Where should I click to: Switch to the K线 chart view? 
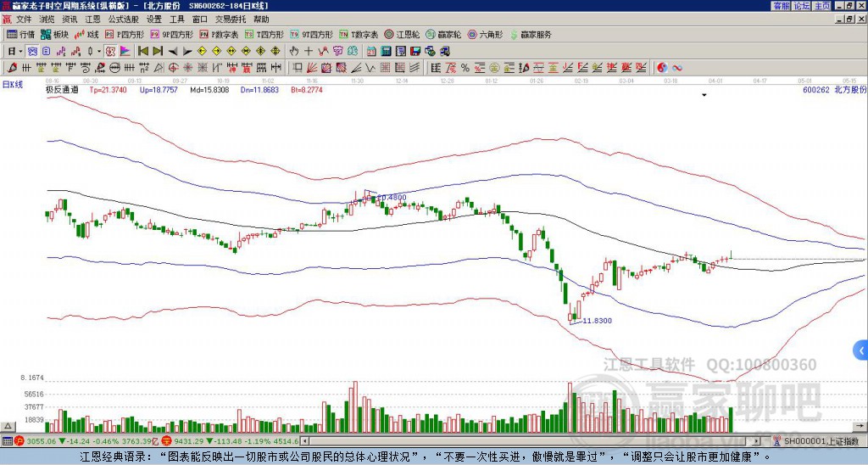pos(86,34)
